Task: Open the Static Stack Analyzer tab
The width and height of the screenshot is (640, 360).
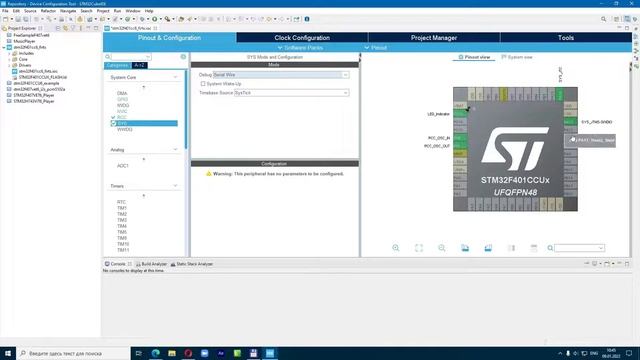Action: tap(192, 264)
